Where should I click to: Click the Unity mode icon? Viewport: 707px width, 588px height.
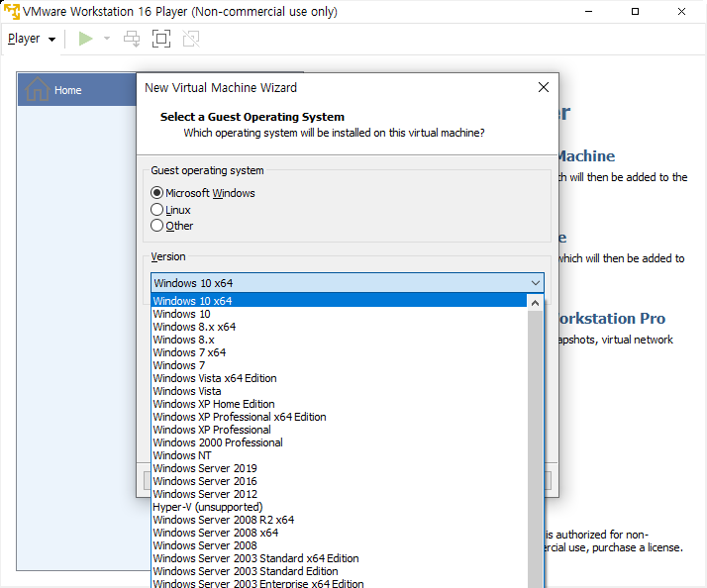[191, 39]
